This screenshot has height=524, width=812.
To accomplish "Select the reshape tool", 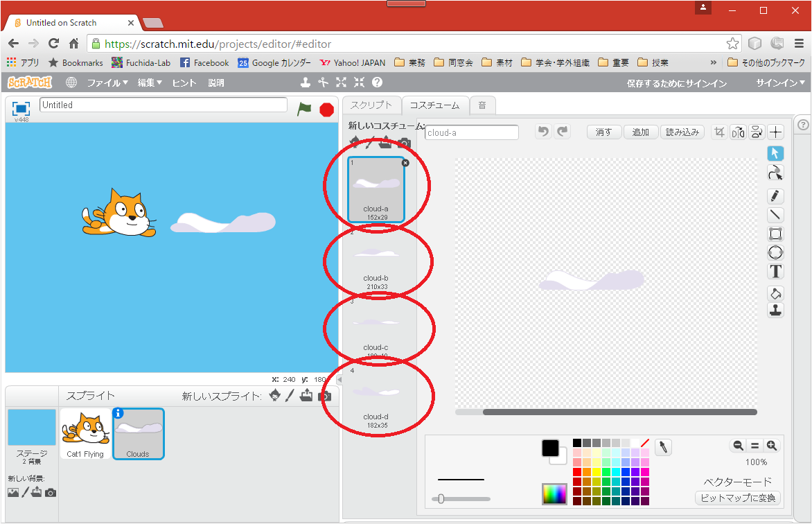I will (776, 173).
